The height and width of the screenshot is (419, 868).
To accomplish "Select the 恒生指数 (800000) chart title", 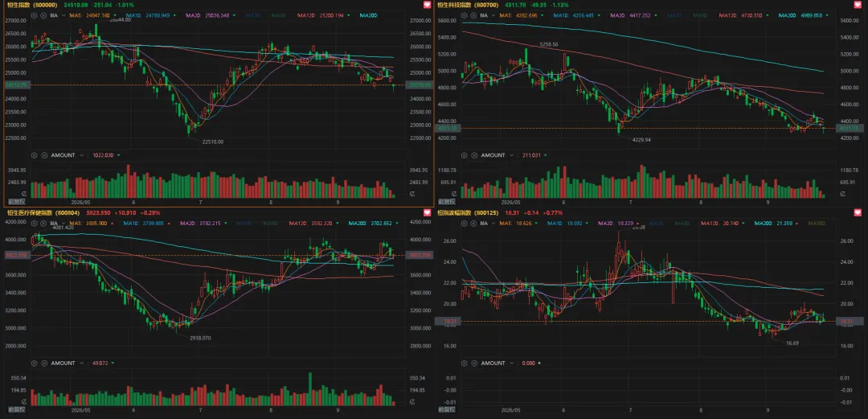I will [31, 5].
